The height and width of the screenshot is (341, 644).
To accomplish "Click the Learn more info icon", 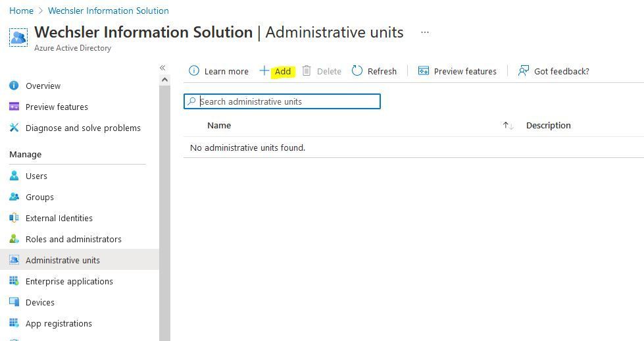I will [194, 70].
